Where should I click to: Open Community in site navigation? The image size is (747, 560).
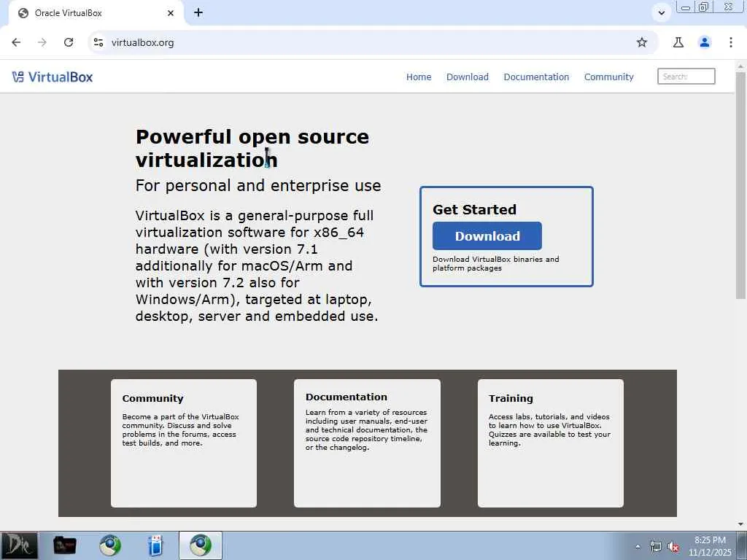[608, 77]
